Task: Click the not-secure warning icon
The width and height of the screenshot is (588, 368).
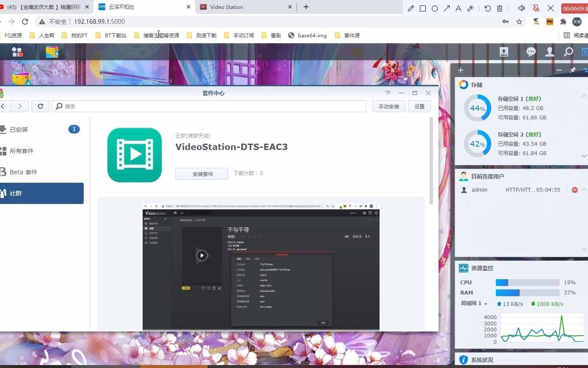Action: pyautogui.click(x=42, y=22)
